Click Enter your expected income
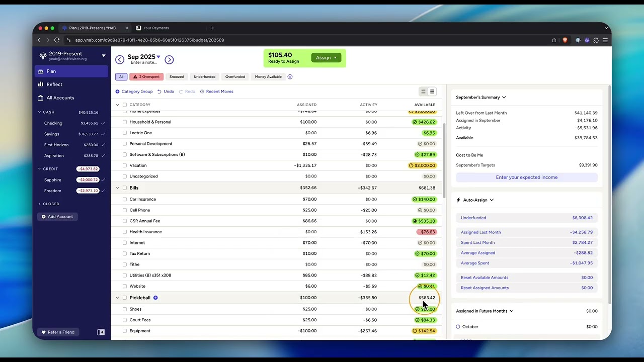 tap(527, 177)
